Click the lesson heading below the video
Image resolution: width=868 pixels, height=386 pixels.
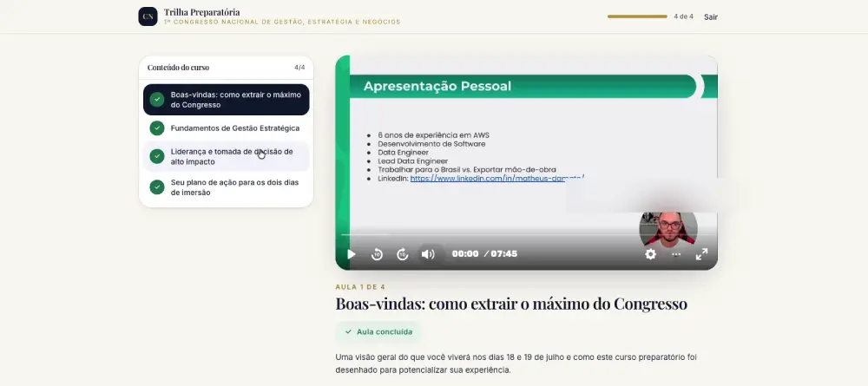pos(511,304)
